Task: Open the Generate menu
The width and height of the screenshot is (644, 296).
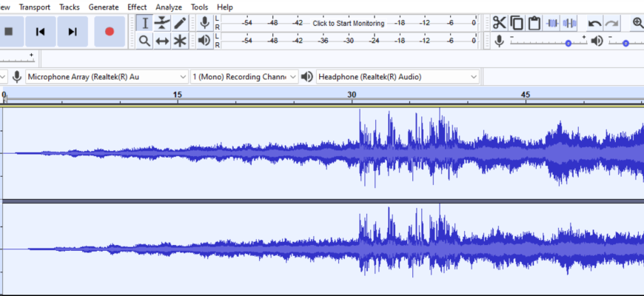Action: coord(104,7)
